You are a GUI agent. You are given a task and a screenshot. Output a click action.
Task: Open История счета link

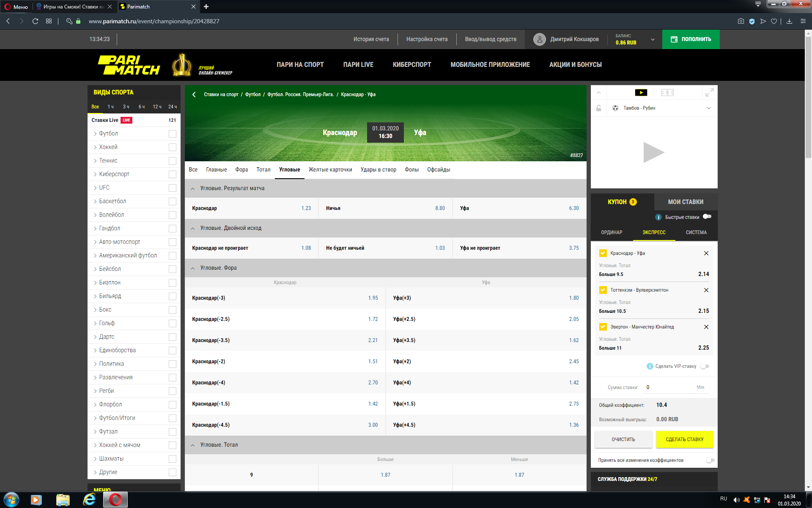point(371,39)
